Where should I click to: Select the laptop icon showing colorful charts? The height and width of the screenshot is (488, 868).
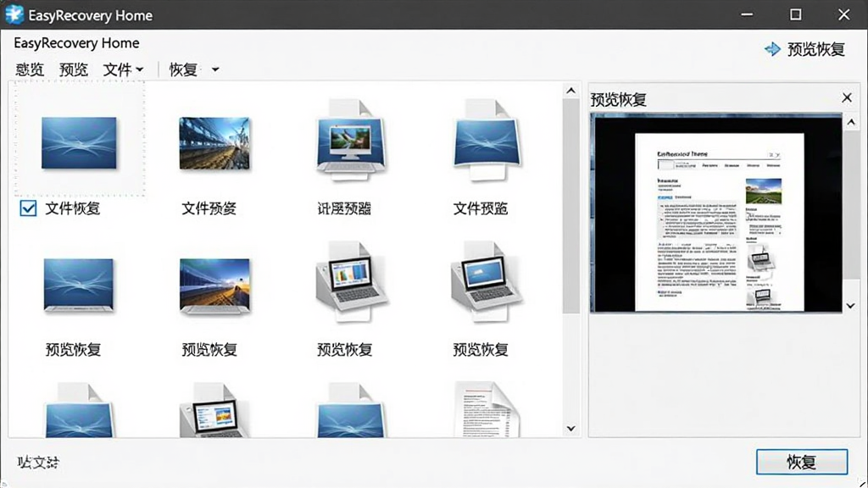click(352, 282)
